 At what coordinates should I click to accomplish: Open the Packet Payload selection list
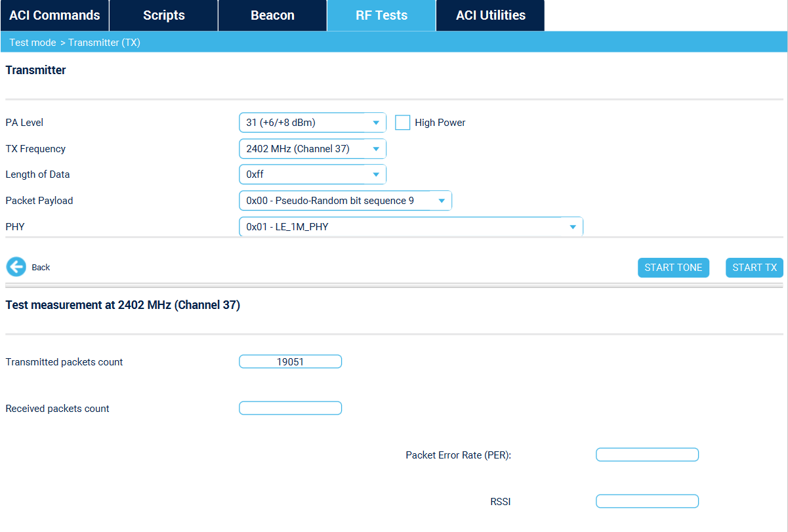click(x=442, y=200)
